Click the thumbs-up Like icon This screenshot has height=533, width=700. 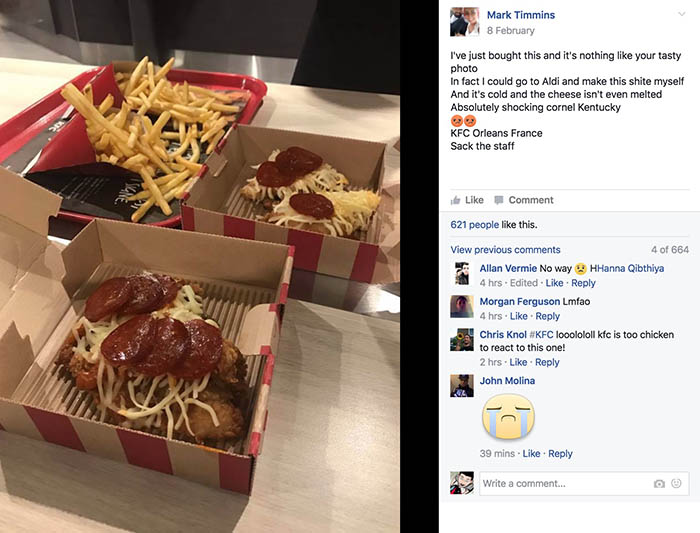point(455,200)
